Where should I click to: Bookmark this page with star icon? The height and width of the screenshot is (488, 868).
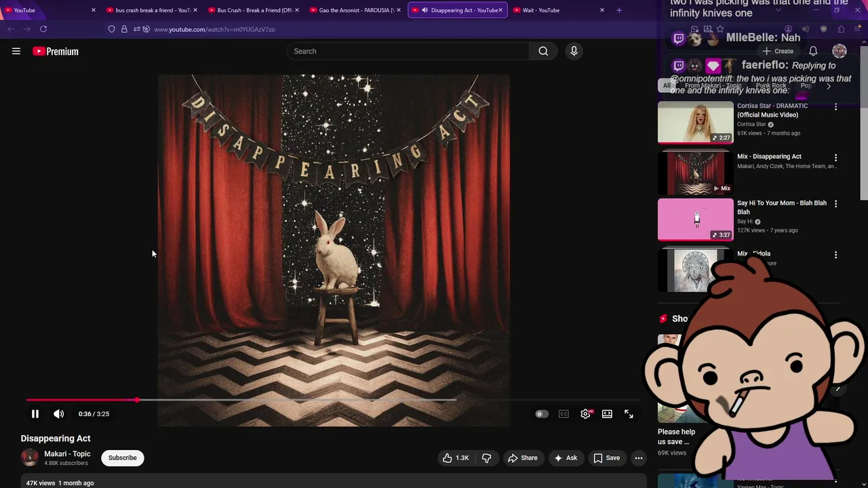(x=719, y=29)
